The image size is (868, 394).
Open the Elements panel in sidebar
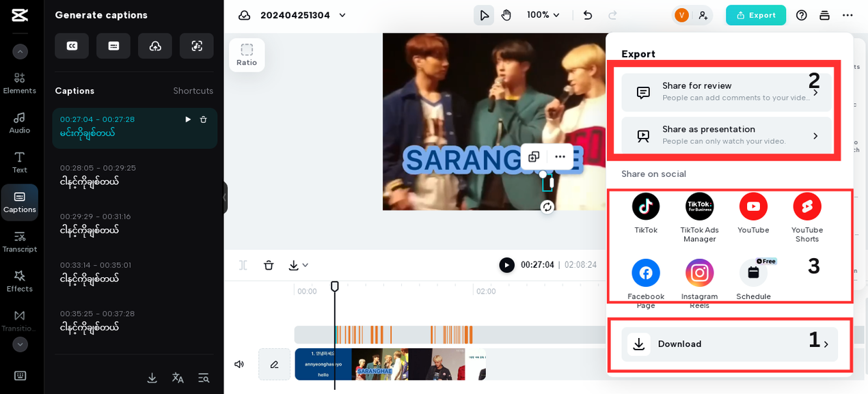19,83
